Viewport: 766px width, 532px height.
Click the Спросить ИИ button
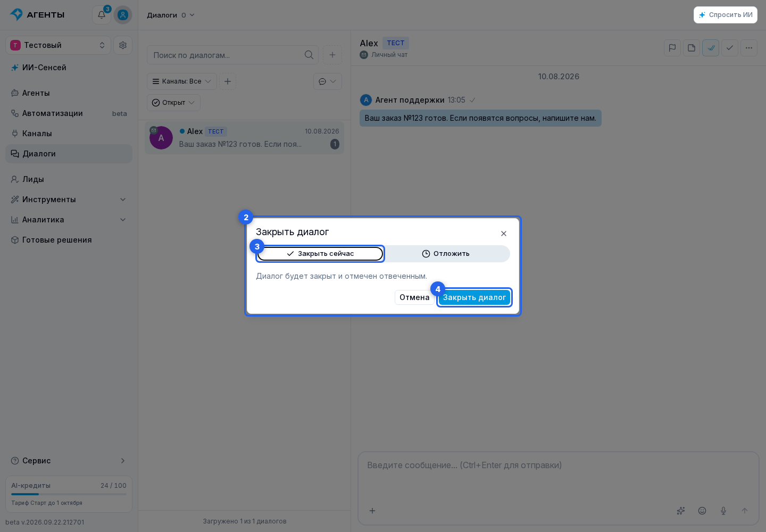coord(726,15)
